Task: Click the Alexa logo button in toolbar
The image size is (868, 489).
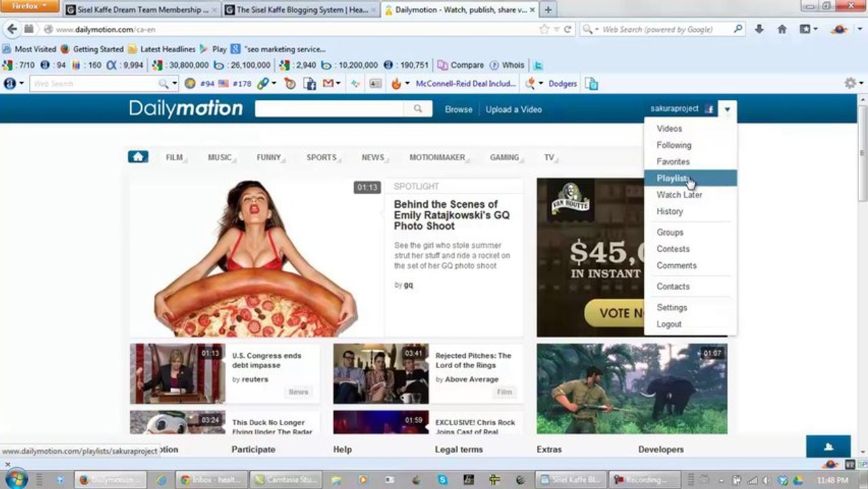Action: pos(10,84)
